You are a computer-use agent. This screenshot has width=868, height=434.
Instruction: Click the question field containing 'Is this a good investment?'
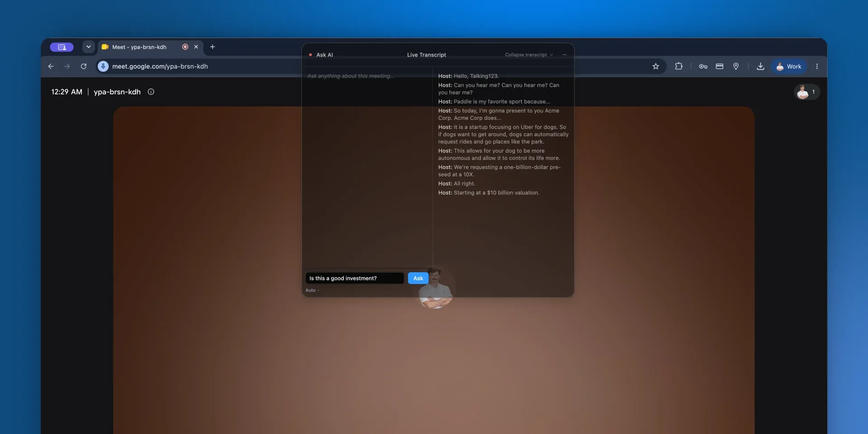click(354, 278)
